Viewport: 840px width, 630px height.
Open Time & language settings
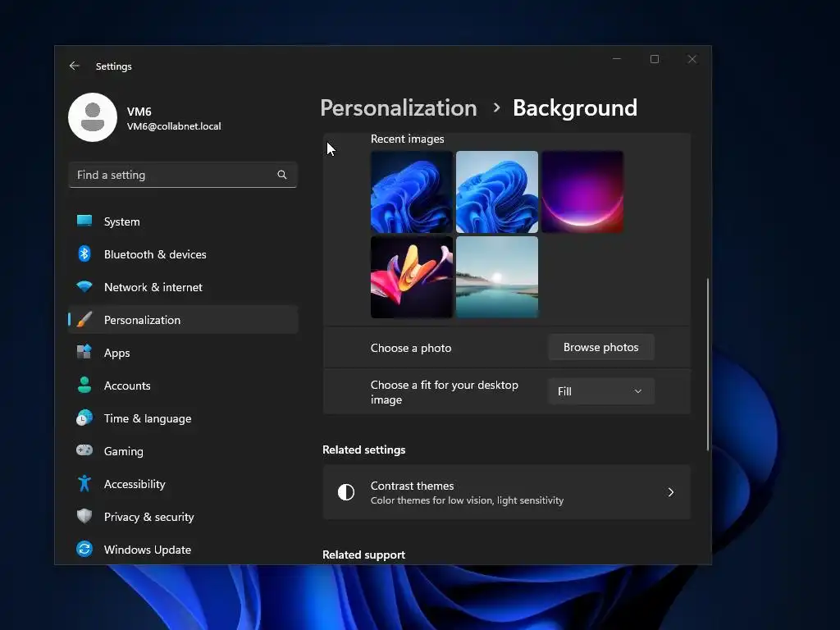pos(183,418)
